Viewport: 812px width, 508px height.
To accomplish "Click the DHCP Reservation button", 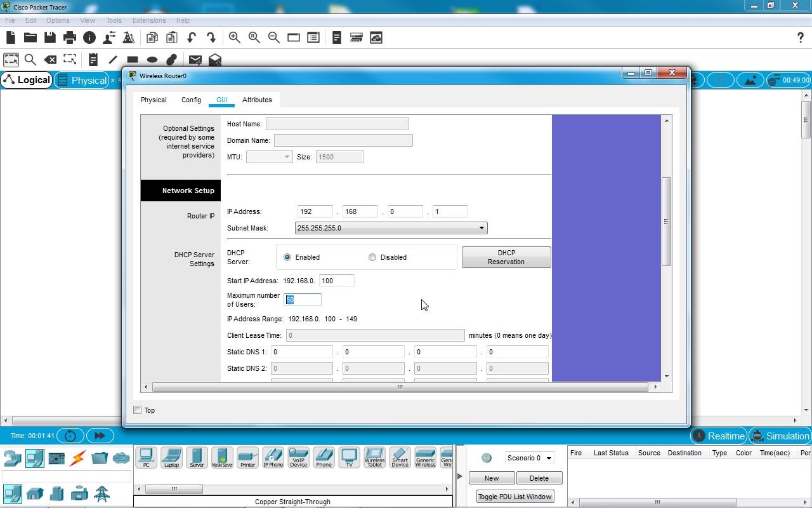I will click(506, 257).
